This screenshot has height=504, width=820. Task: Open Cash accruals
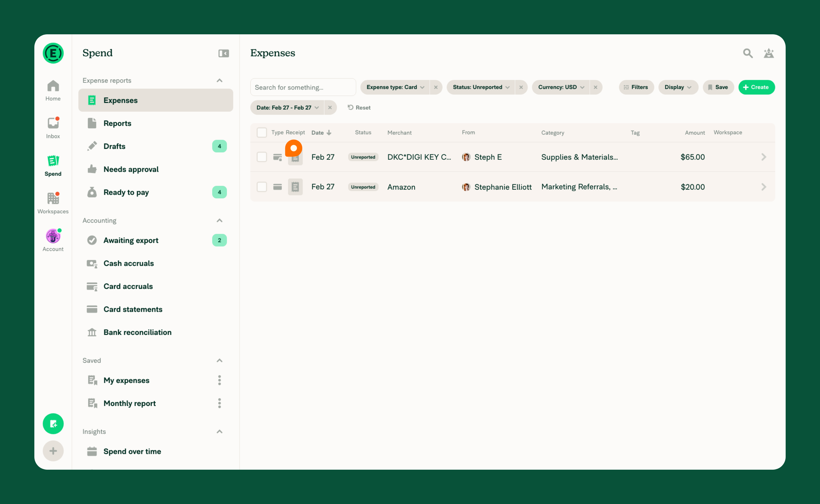[x=156, y=263]
